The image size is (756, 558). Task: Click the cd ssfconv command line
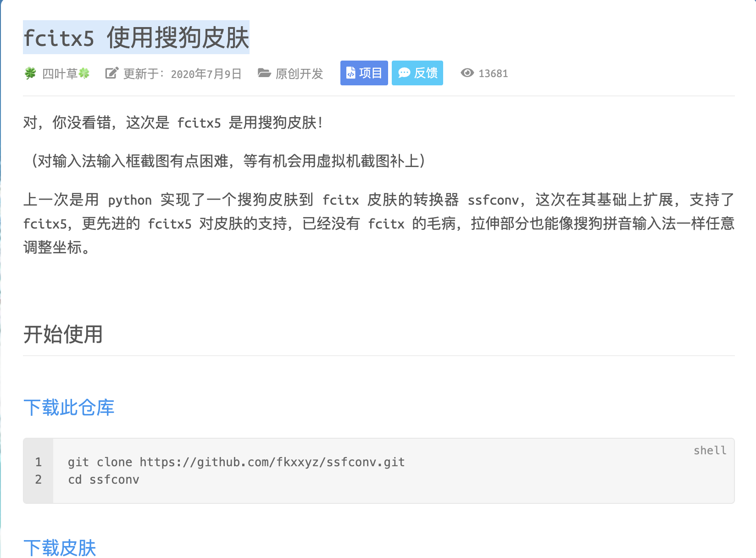click(104, 480)
